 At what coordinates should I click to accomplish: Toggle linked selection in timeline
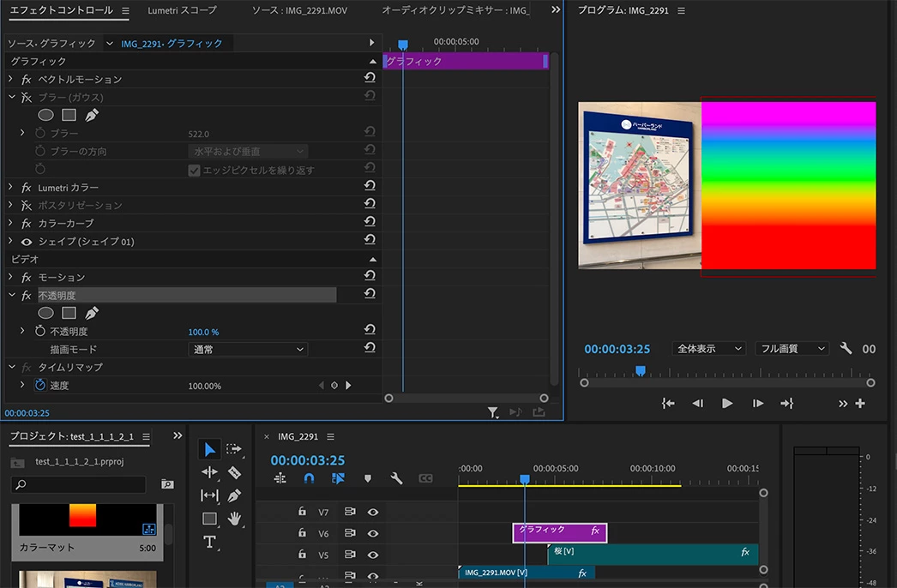click(338, 478)
